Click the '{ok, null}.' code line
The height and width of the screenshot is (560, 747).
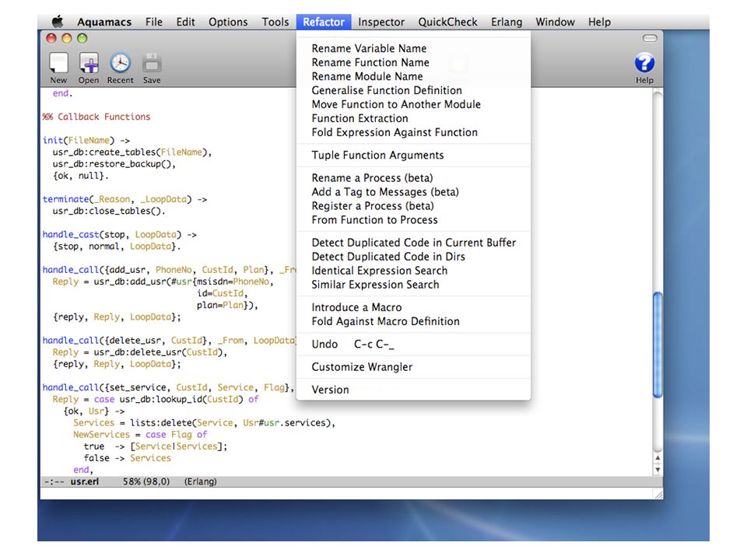[x=80, y=176]
